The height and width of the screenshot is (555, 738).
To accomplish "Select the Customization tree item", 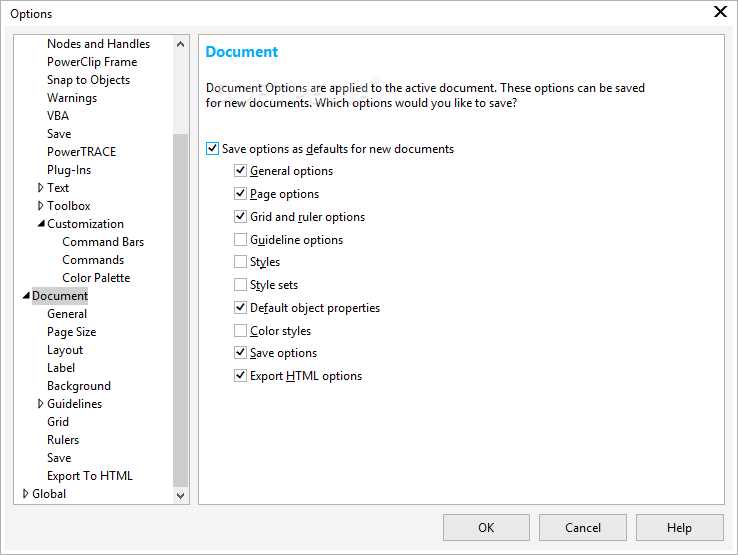I will tap(85, 224).
